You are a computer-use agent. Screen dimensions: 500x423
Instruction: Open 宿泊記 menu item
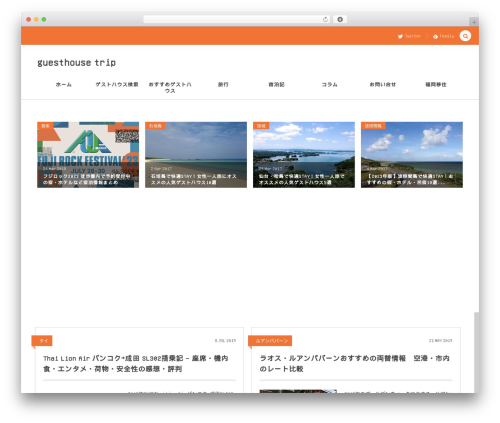click(x=276, y=84)
